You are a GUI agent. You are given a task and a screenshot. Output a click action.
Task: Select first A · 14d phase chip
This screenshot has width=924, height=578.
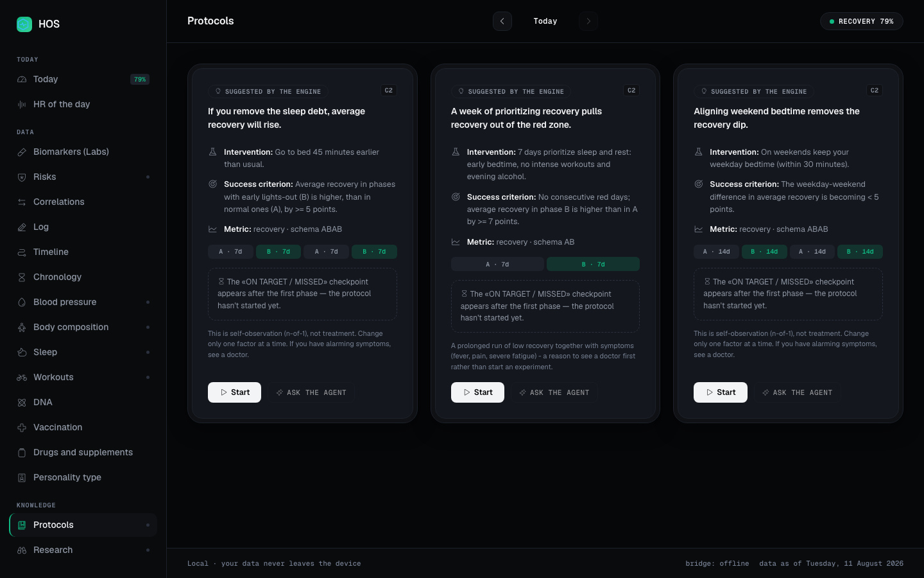716,252
